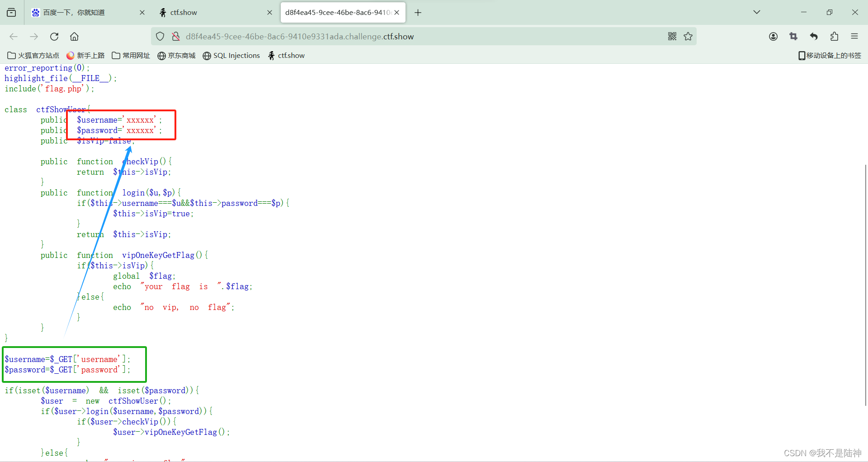The width and height of the screenshot is (868, 462).
Task: Close the ctf.show tab
Action: [x=269, y=12]
